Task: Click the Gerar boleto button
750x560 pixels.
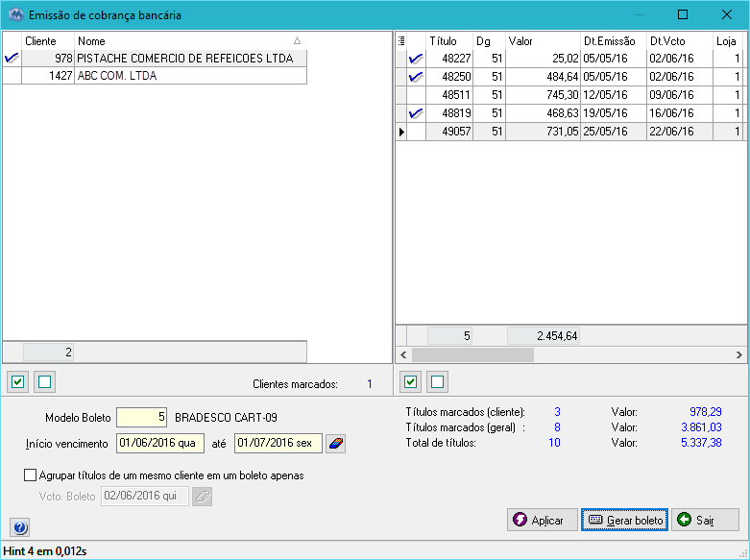Action: click(x=625, y=520)
